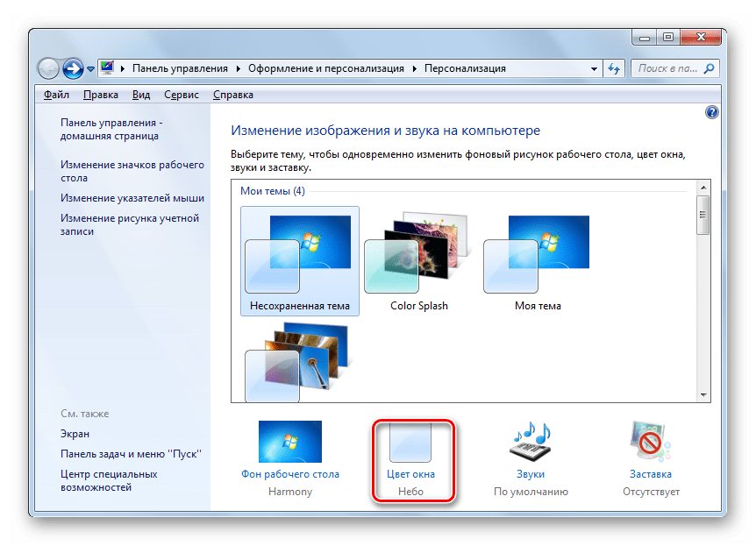Click the theme list scrollbar thumb
The width and height of the screenshot is (756, 546).
click(703, 215)
